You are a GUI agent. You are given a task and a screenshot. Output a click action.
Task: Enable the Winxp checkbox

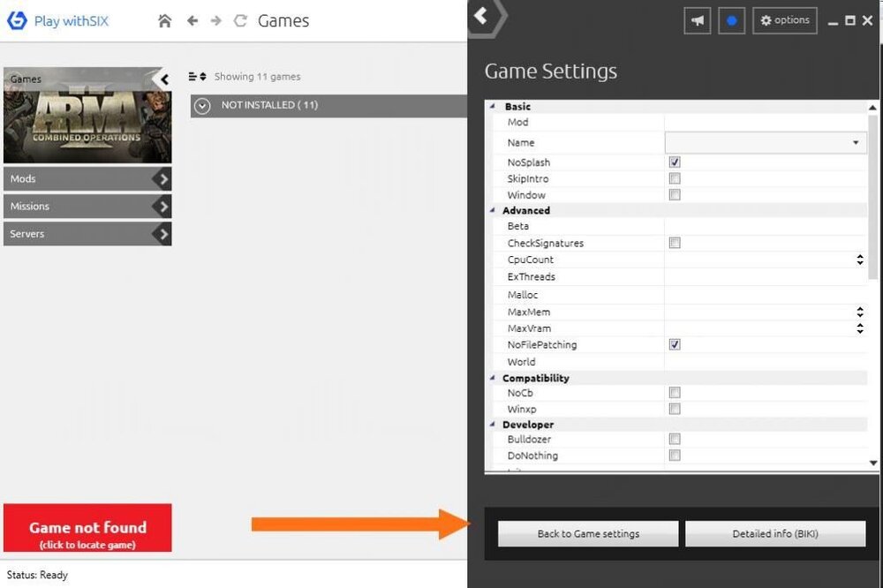pyautogui.click(x=675, y=409)
